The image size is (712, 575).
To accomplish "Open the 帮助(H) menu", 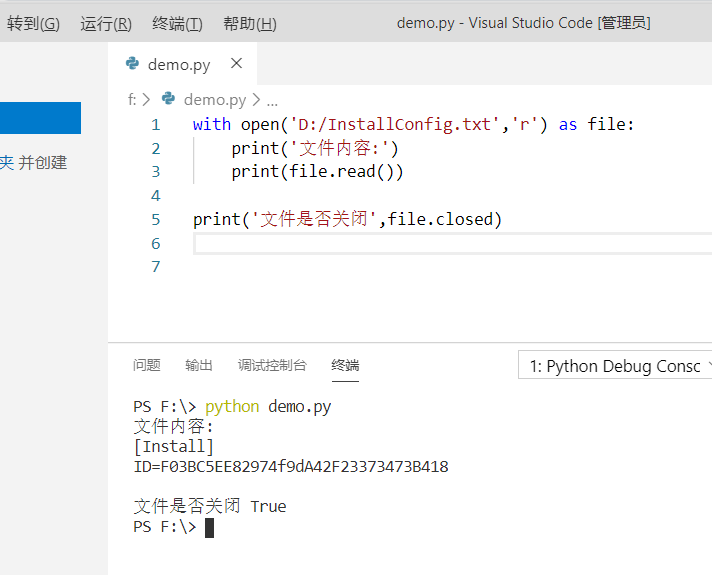I will [250, 23].
